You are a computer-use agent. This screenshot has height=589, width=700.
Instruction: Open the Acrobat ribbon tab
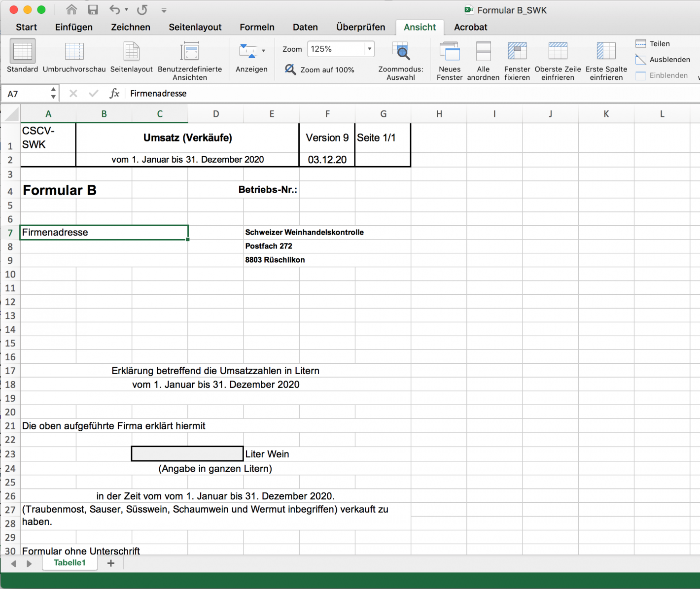(x=470, y=27)
